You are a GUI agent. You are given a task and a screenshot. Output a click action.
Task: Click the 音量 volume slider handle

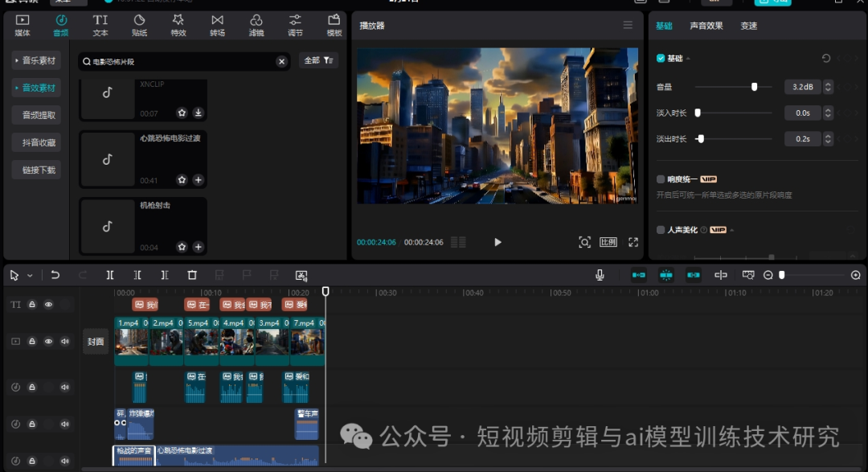[754, 87]
